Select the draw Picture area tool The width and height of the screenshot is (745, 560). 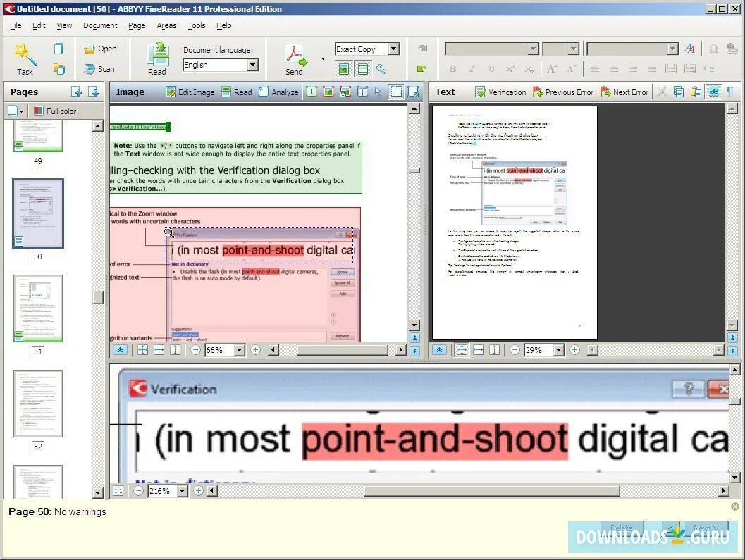pyautogui.click(x=328, y=92)
